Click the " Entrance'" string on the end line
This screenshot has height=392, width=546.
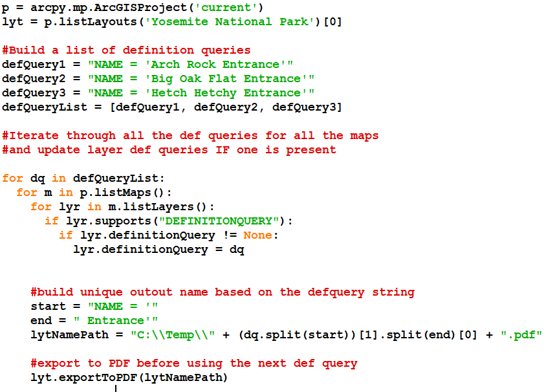point(116,320)
